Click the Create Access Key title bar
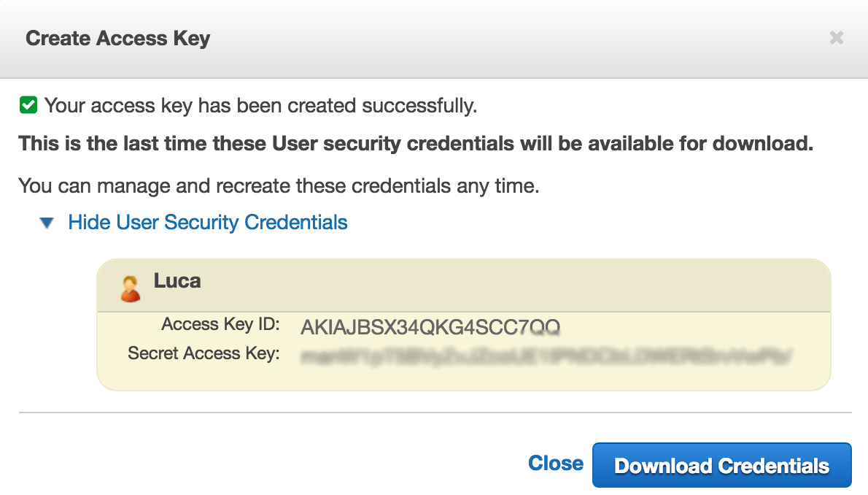 coord(117,38)
